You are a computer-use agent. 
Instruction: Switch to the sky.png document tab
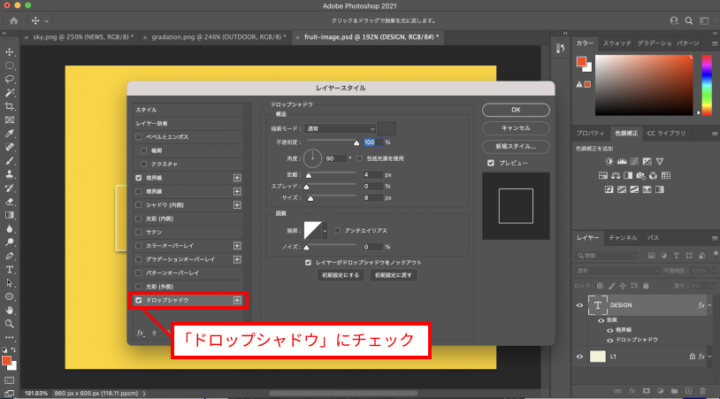83,37
